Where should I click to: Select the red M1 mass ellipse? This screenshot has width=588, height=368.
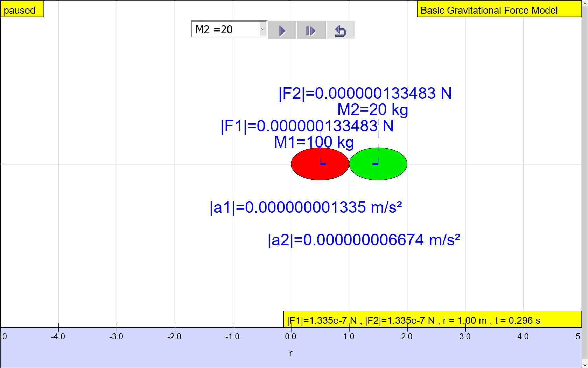point(320,164)
